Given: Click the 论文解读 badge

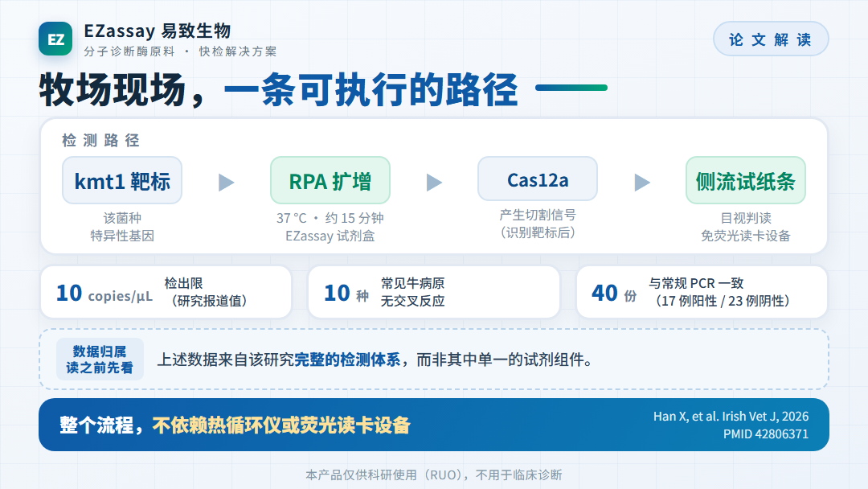Looking at the screenshot, I should tap(771, 39).
